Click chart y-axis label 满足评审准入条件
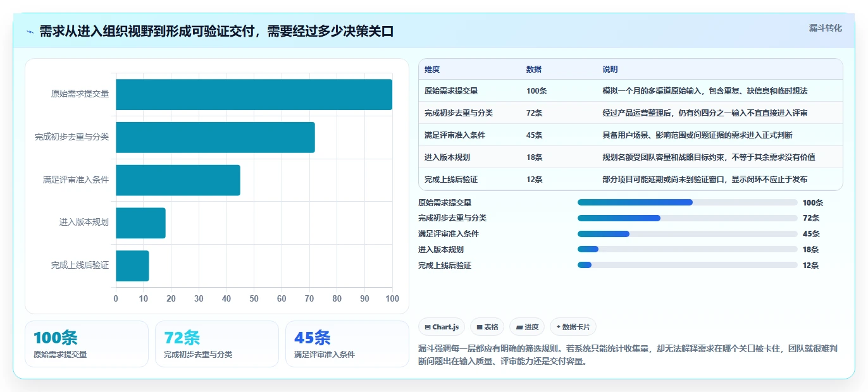 (x=76, y=180)
